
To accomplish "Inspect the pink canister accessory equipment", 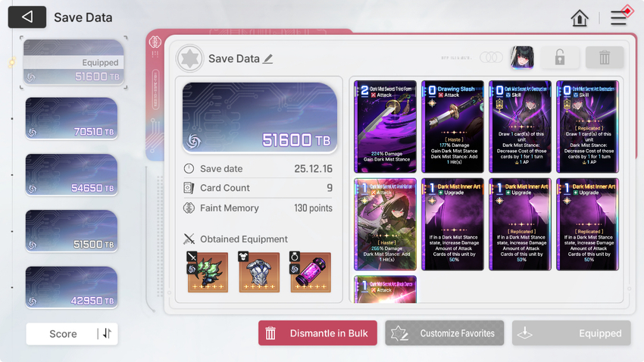I will tap(311, 271).
